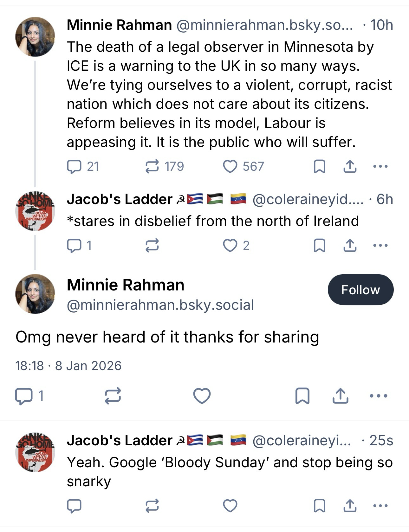Like the post with 567 likes

pos(230,167)
